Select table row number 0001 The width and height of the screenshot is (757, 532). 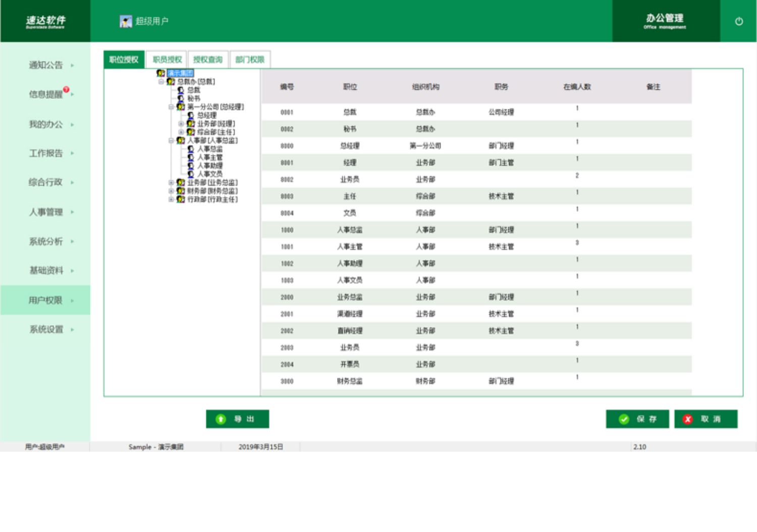tap(476, 112)
